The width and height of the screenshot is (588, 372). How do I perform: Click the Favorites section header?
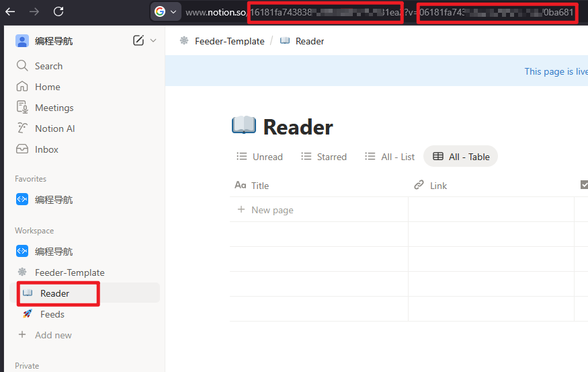coord(31,179)
